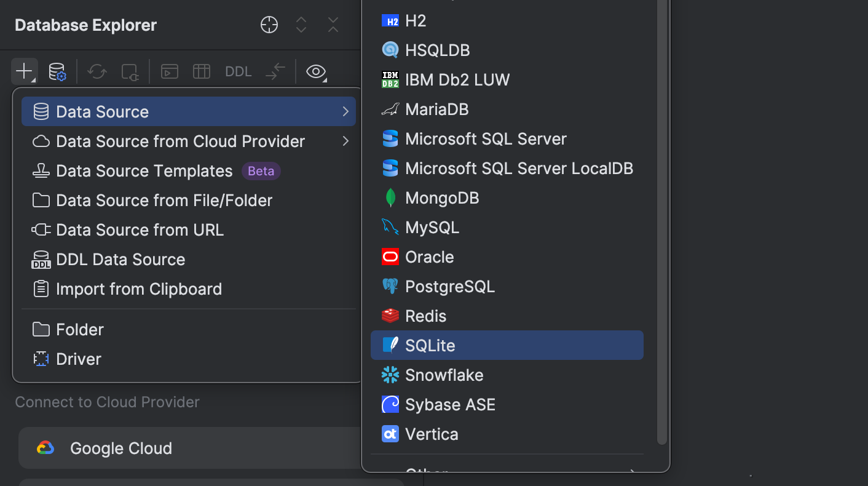Select the Data Source menu item
Viewport: 868px width, 486px height.
click(189, 111)
